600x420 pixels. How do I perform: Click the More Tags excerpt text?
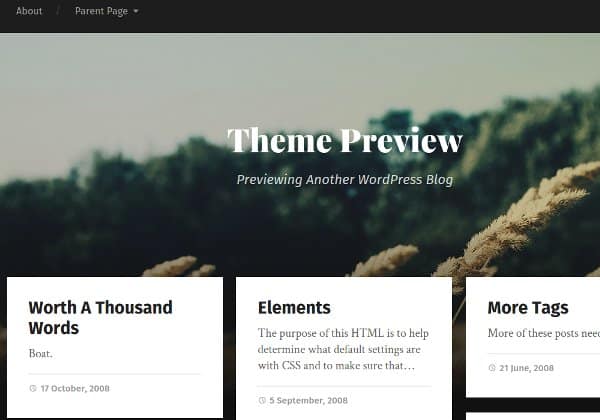click(544, 333)
